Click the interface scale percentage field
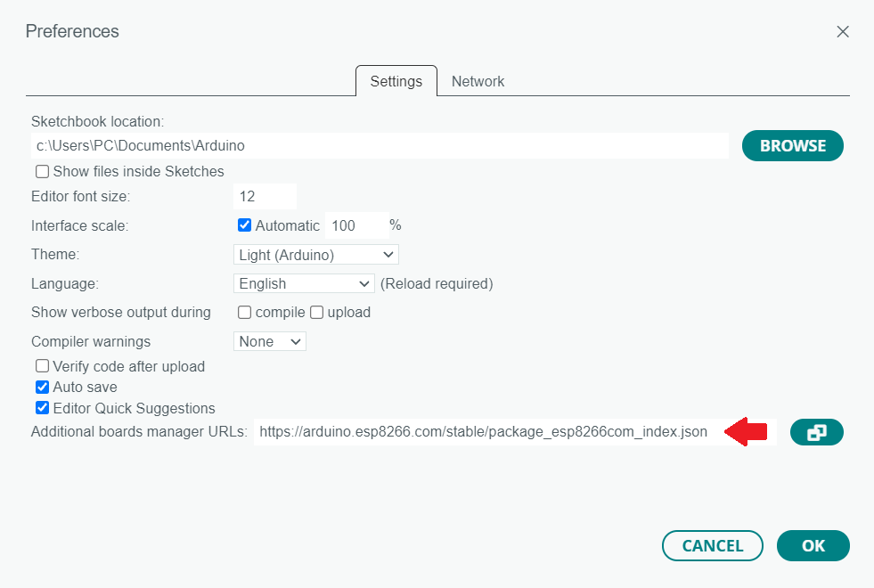Viewport: 874px width, 588px height. click(x=355, y=225)
